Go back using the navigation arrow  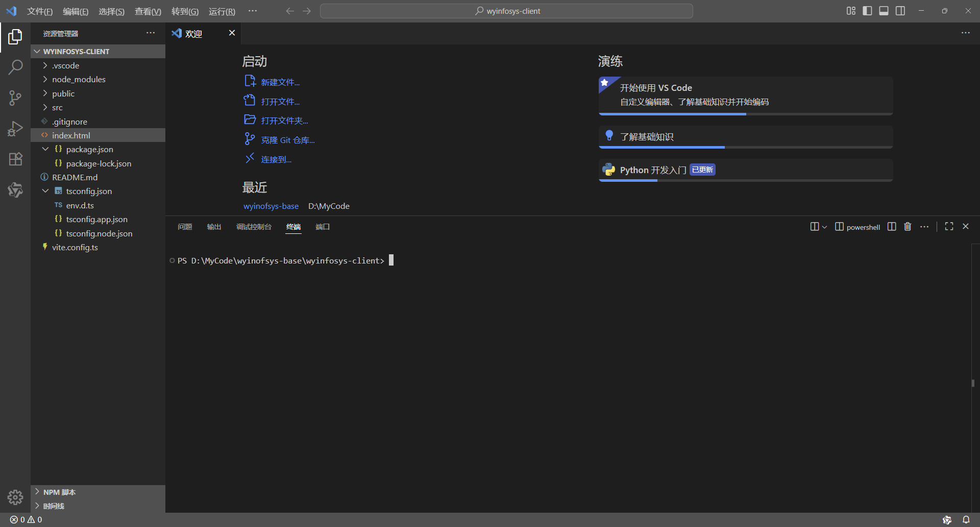[290, 11]
